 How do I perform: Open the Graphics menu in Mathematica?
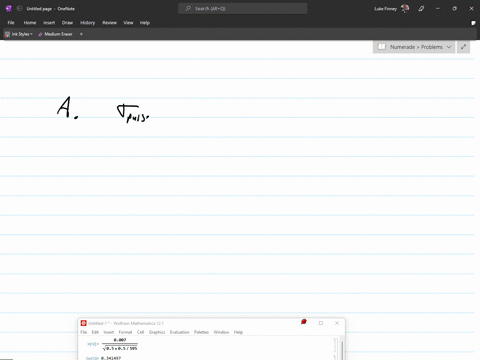point(157,332)
